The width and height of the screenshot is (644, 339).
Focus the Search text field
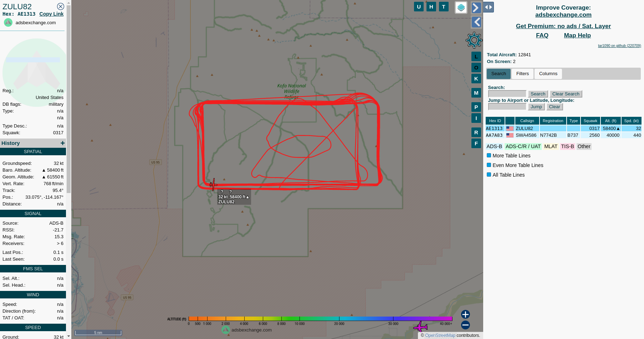click(507, 94)
